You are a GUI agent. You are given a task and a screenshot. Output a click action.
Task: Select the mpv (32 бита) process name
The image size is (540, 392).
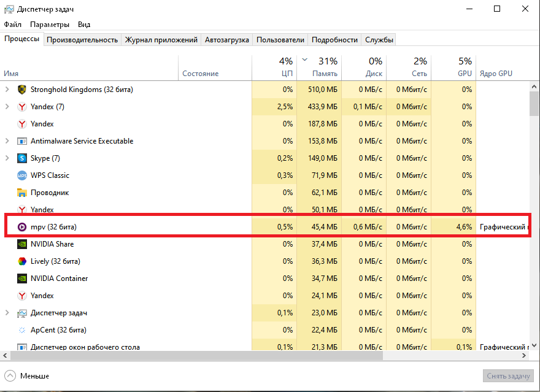54,227
